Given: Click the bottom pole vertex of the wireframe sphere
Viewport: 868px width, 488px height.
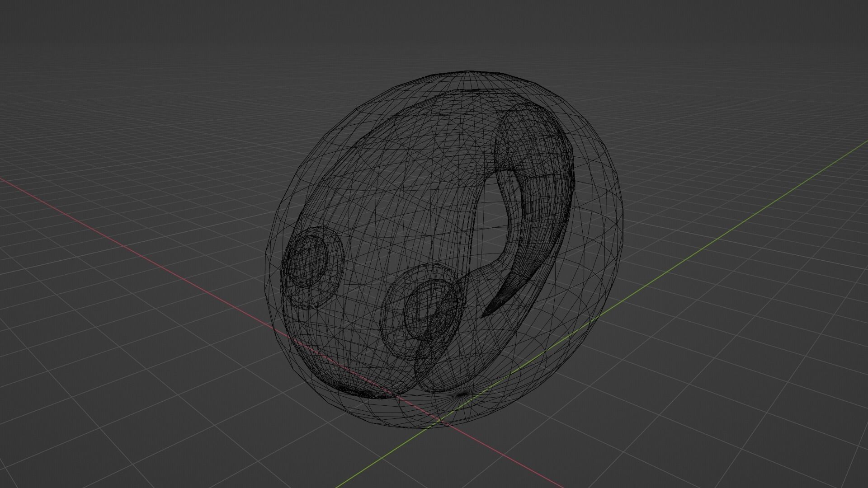Looking at the screenshot, I should [x=461, y=395].
